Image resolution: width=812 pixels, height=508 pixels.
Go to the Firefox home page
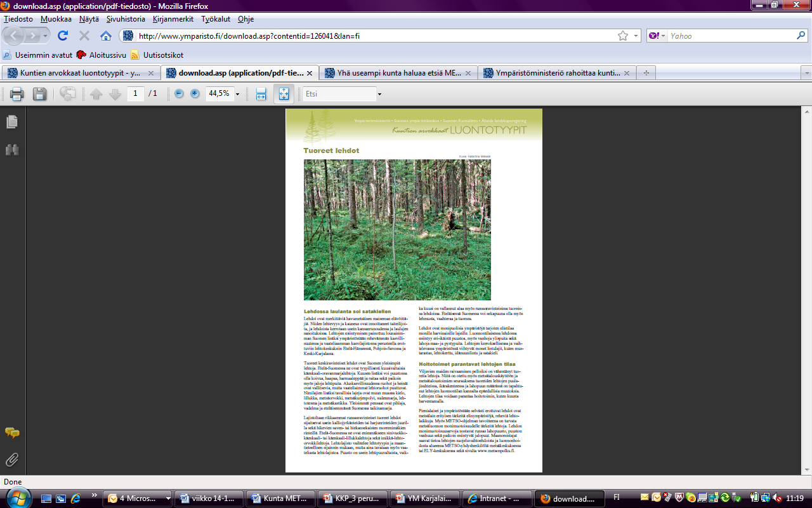[105, 36]
